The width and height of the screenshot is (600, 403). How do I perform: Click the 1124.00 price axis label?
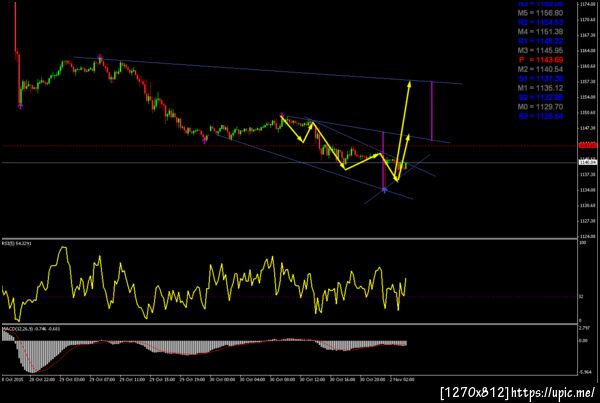(587, 236)
